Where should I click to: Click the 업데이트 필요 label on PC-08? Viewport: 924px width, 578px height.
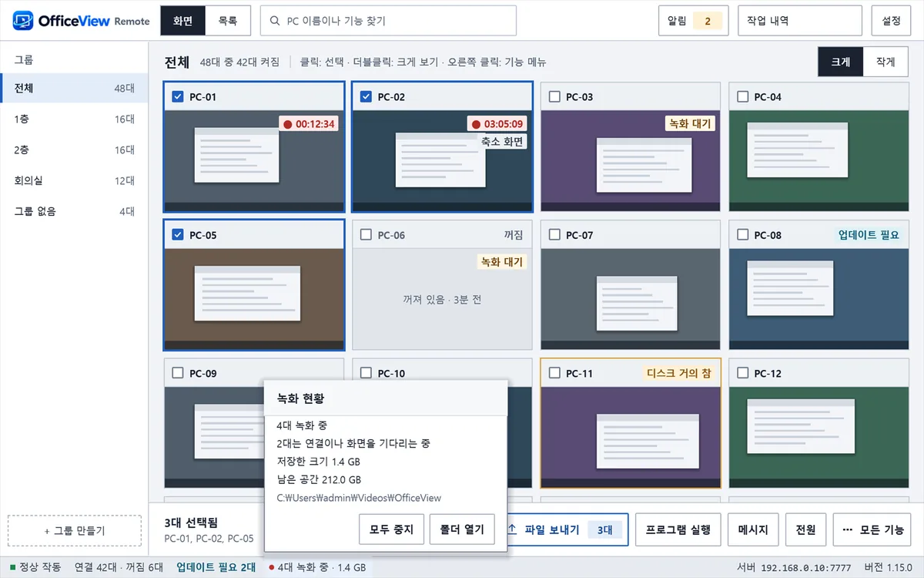(x=868, y=235)
